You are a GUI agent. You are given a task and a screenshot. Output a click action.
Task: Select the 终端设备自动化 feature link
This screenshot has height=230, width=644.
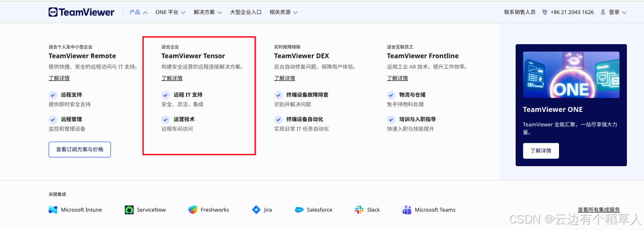(x=305, y=119)
